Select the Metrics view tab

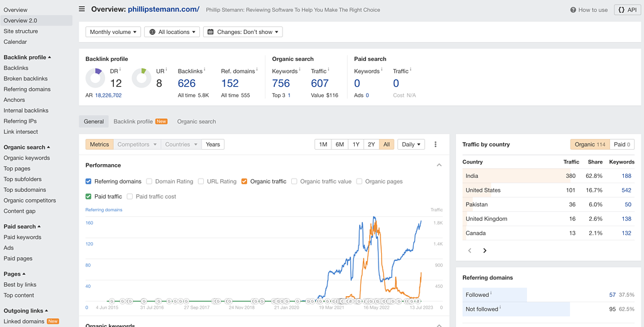(x=99, y=144)
